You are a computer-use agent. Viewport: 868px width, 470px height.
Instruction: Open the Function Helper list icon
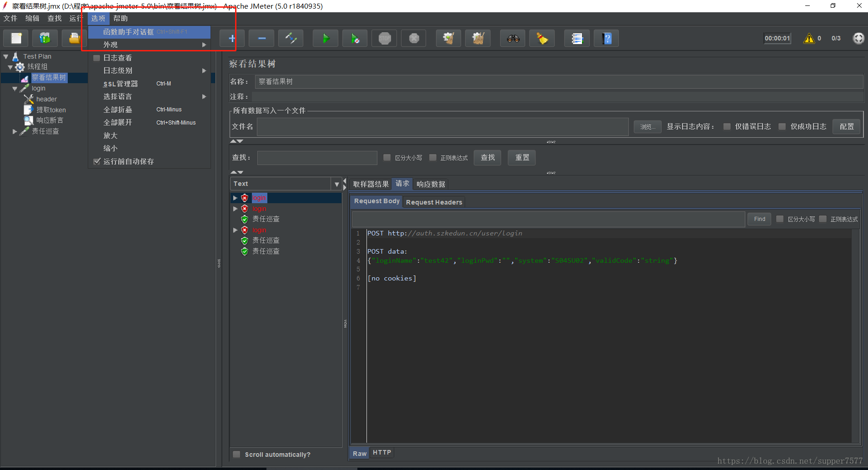pos(577,38)
